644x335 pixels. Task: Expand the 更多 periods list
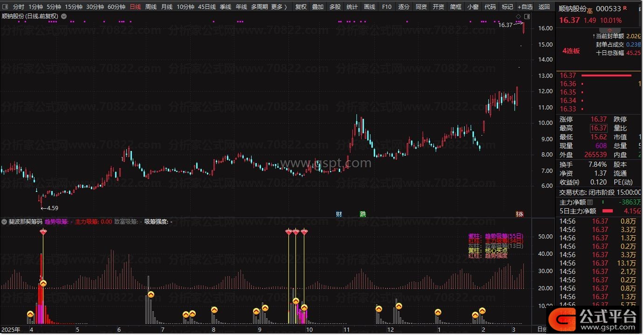279,7
